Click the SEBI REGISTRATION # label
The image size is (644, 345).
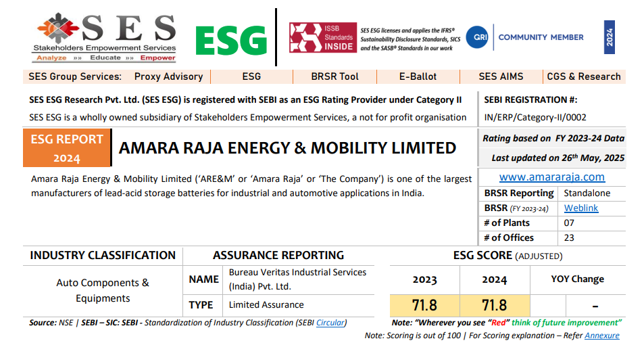530,100
